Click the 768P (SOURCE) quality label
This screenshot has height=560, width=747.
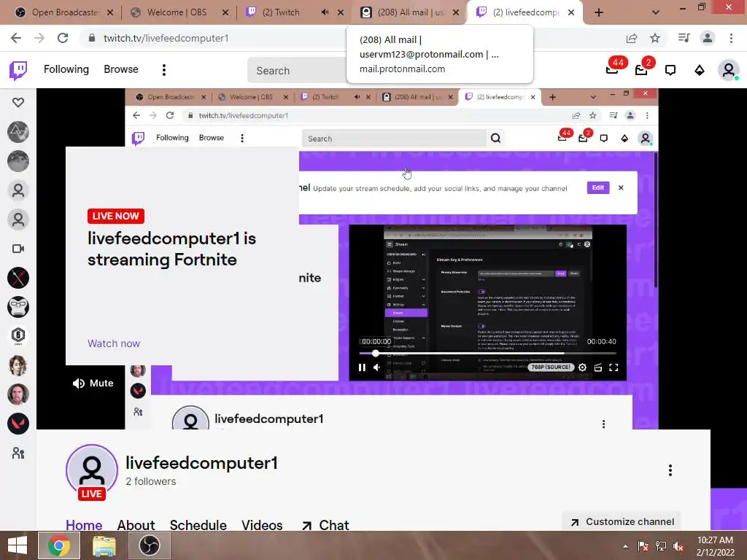click(x=551, y=367)
